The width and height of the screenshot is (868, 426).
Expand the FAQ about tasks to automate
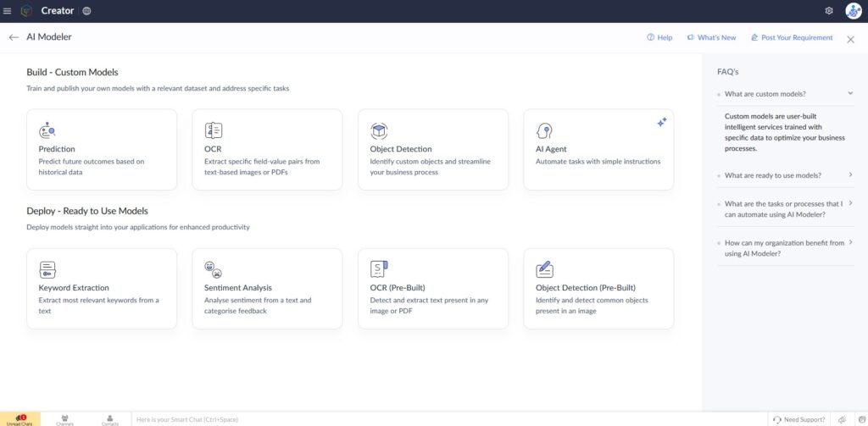point(850,203)
